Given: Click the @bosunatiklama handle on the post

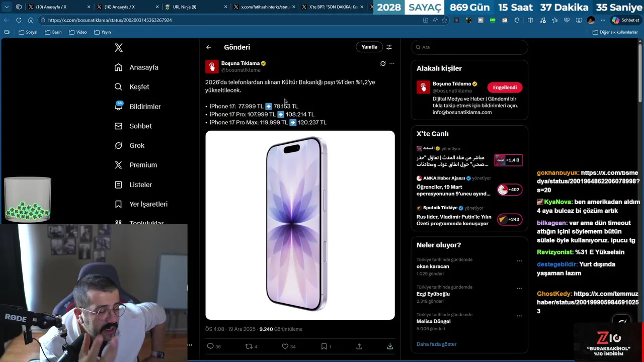Looking at the screenshot, I should click(241, 70).
